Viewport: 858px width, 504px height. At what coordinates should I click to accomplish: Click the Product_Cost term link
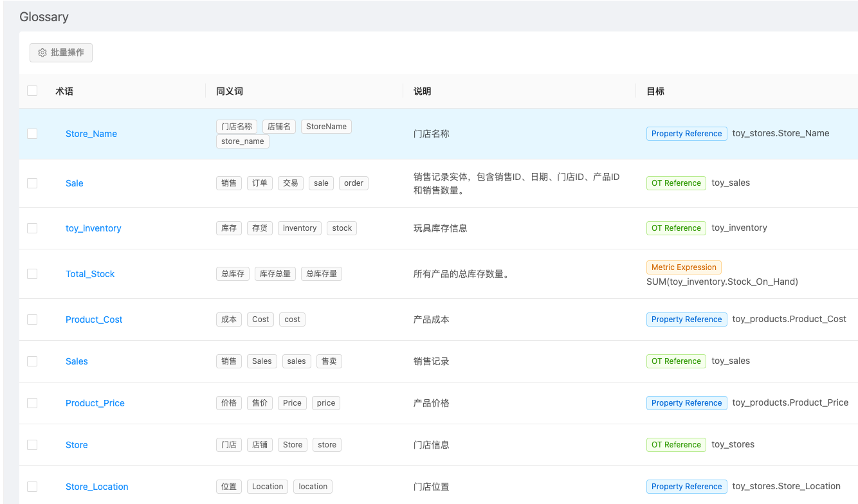[x=94, y=319]
